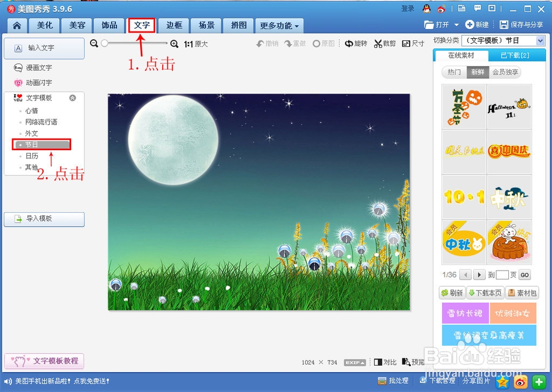Select the 旋转 (rotate) tool
This screenshot has height=392, width=552.
click(x=356, y=44)
